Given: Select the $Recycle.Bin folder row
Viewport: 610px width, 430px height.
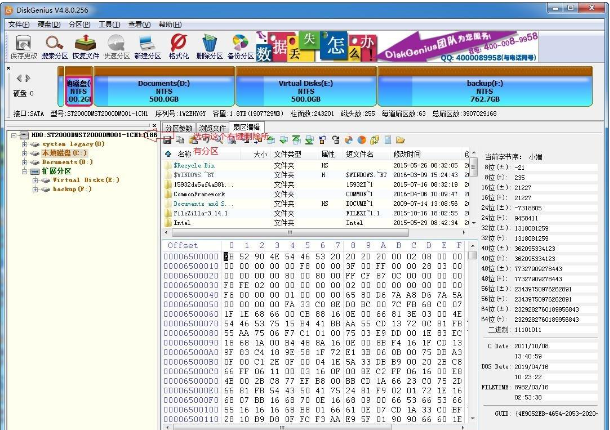Looking at the screenshot, I should click(315, 165).
